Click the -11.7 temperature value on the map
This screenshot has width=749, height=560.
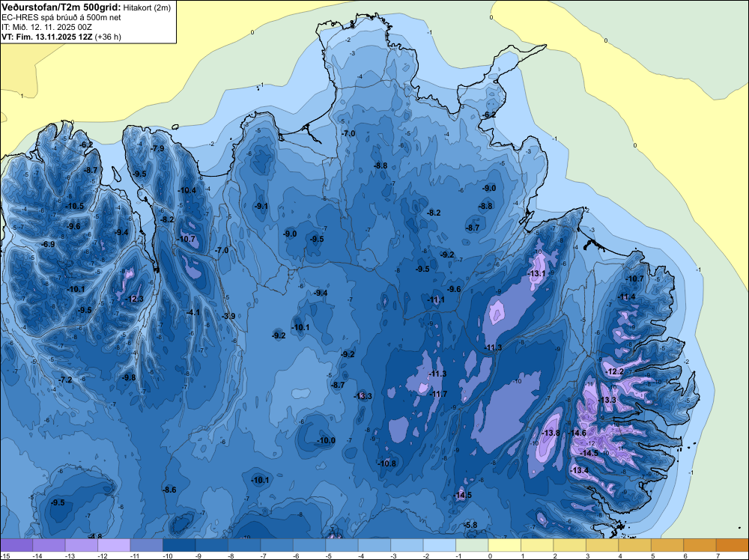(438, 394)
